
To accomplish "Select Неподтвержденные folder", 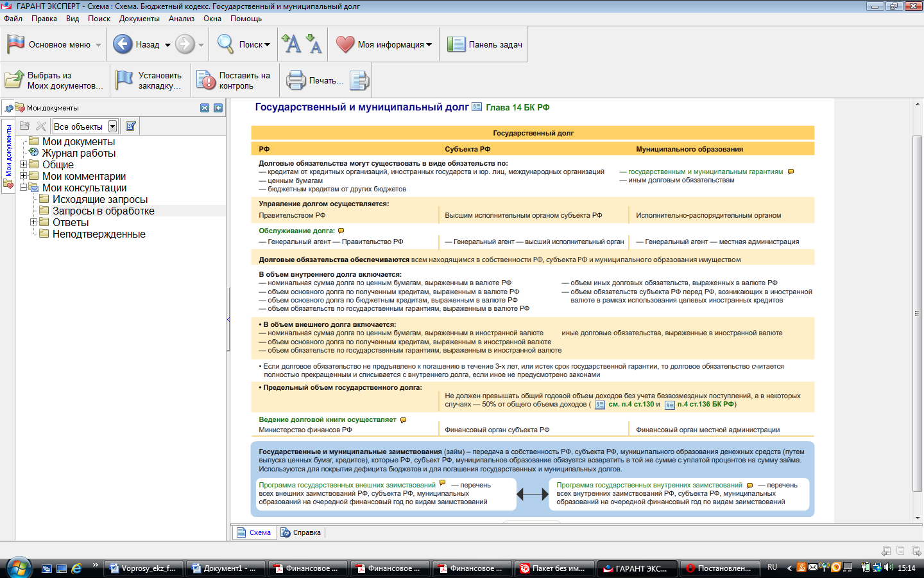I will coord(99,234).
